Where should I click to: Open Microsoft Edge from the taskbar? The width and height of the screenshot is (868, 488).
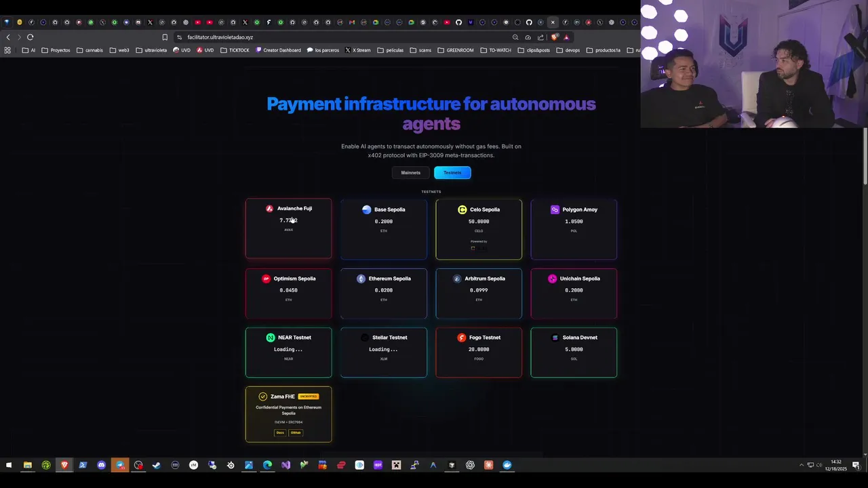(x=267, y=465)
